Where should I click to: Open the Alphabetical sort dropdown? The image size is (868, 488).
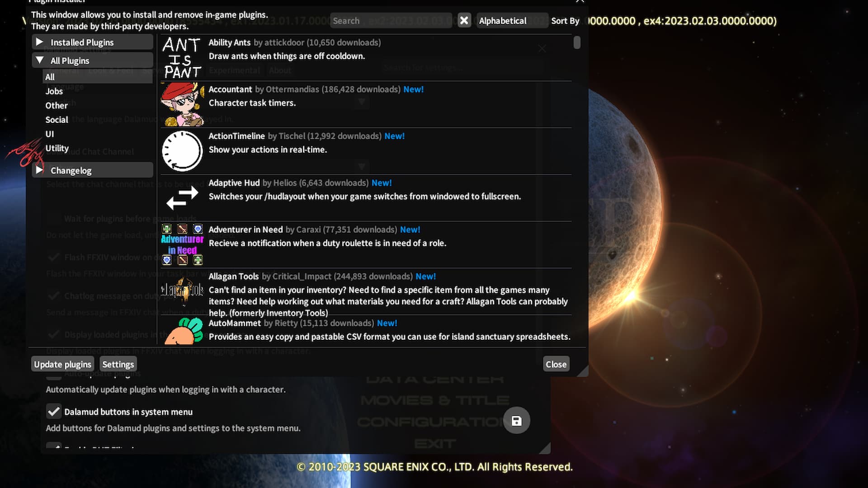(x=512, y=21)
